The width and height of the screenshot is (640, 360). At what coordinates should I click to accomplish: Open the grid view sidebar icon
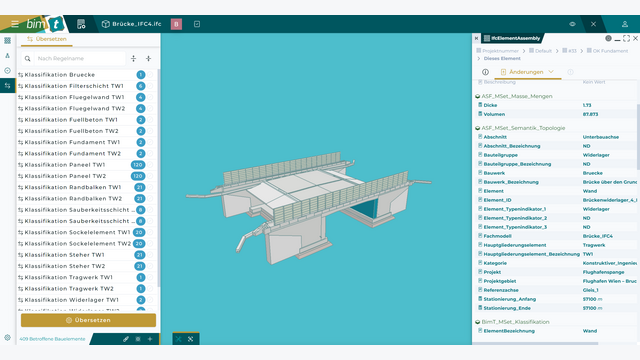7,40
